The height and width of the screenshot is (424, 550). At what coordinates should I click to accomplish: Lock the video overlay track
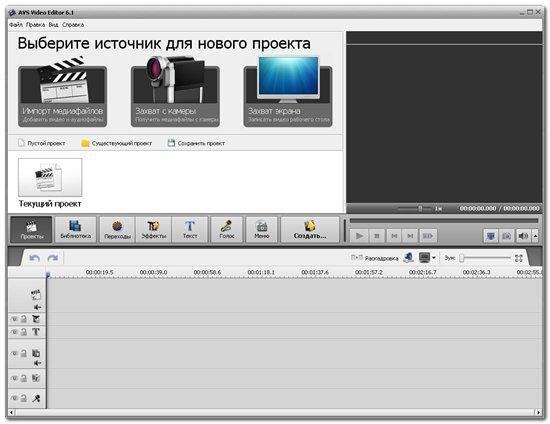(24, 353)
